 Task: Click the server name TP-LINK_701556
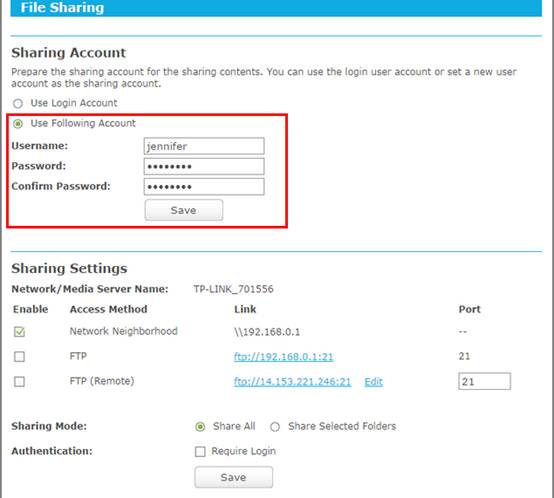[x=233, y=289]
